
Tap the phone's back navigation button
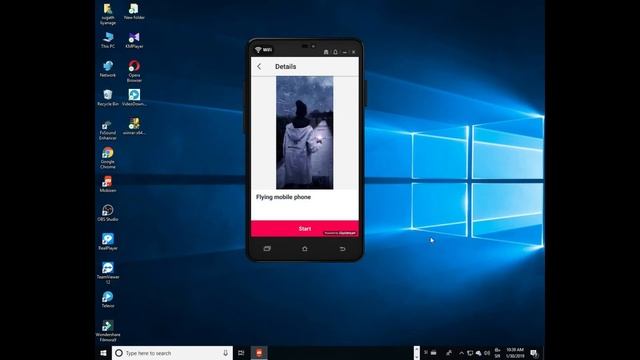342,249
